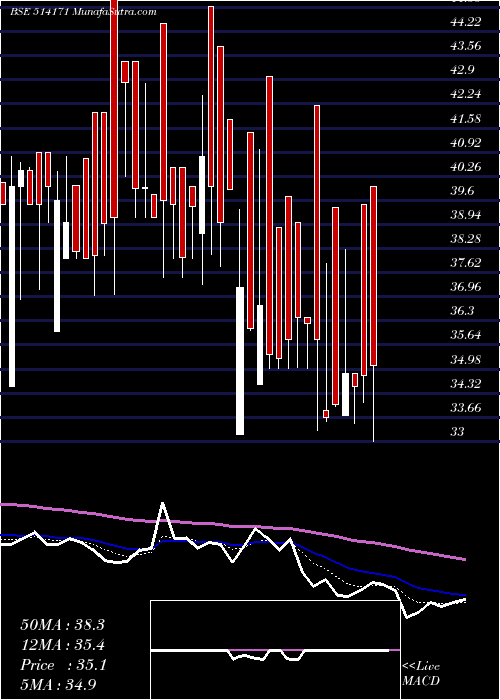Click the 39.6 price axis label
The height and width of the screenshot is (700, 500).
463,191
